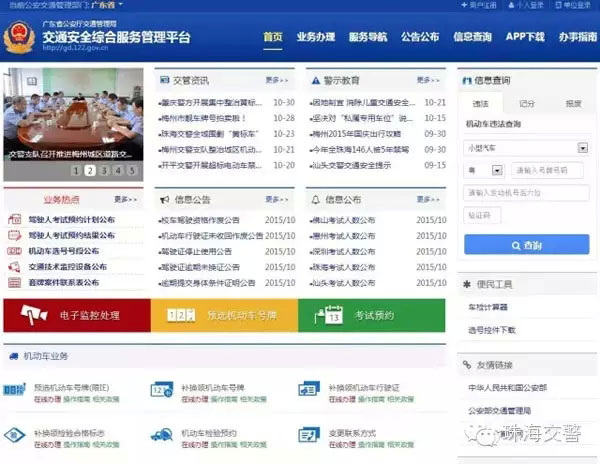Click the 便民工具 asterisk icon
600x464 pixels.
[x=467, y=284]
